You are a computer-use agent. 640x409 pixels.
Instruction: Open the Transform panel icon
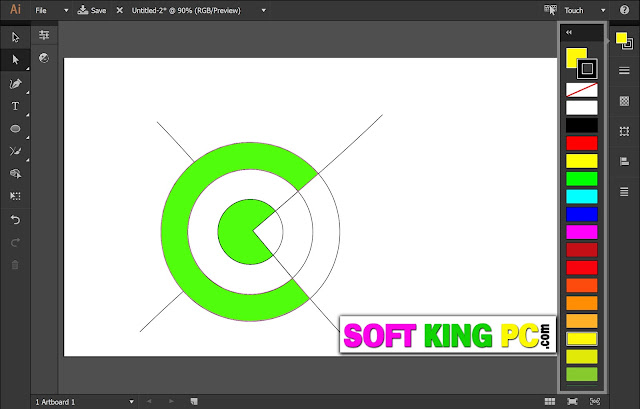click(x=624, y=131)
